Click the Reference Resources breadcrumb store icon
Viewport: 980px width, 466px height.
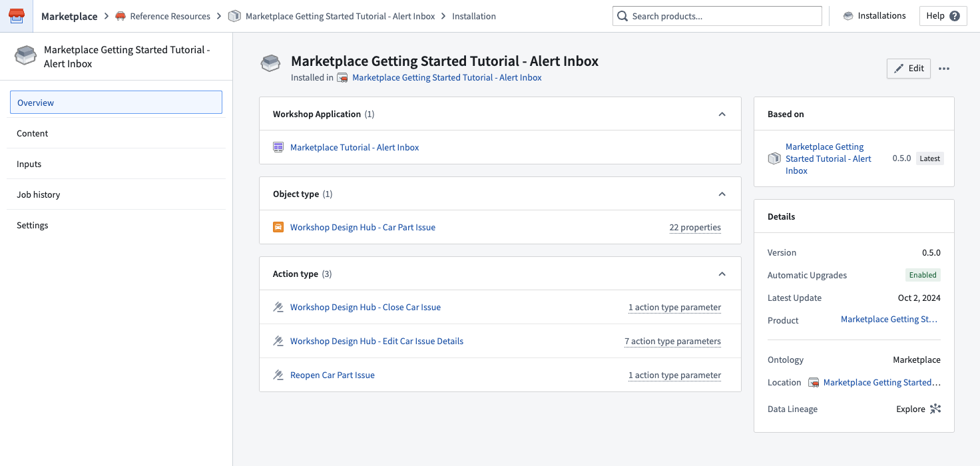121,16
